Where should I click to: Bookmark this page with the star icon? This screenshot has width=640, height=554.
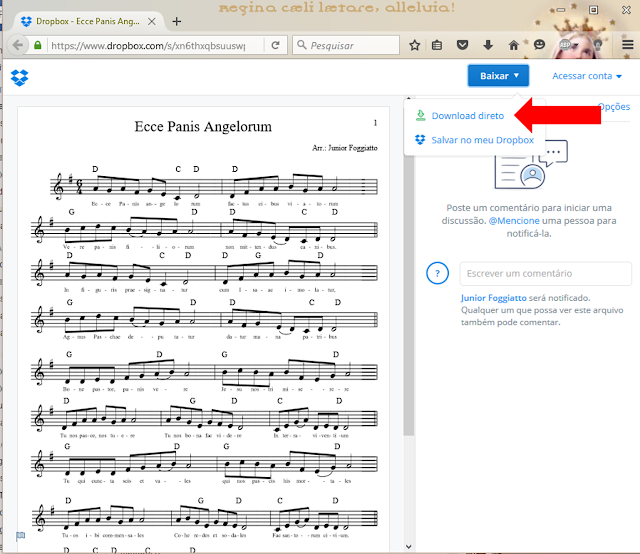pos(415,45)
